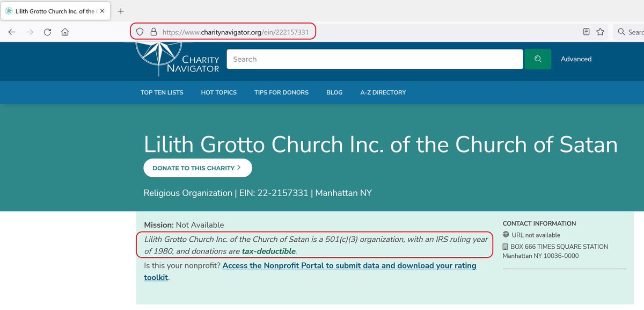Viewport: 644px width, 310px height.
Task: Click the browser search magnifier icon
Action: [621, 32]
